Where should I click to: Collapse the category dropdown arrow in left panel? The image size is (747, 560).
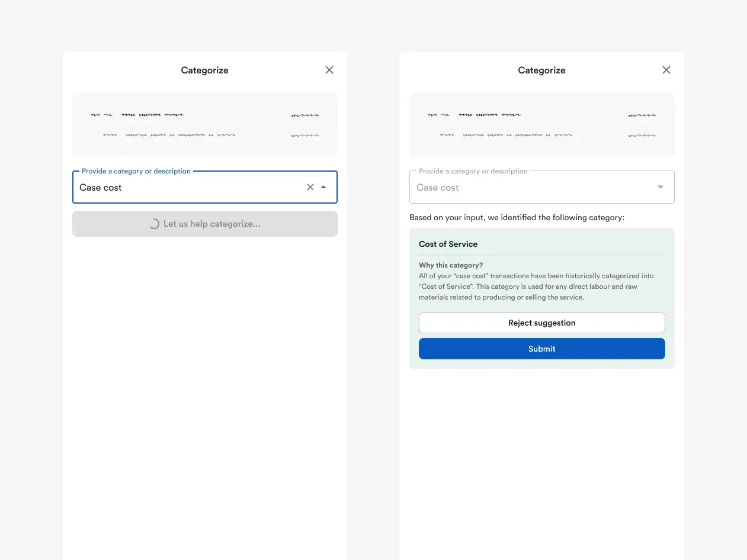[323, 187]
